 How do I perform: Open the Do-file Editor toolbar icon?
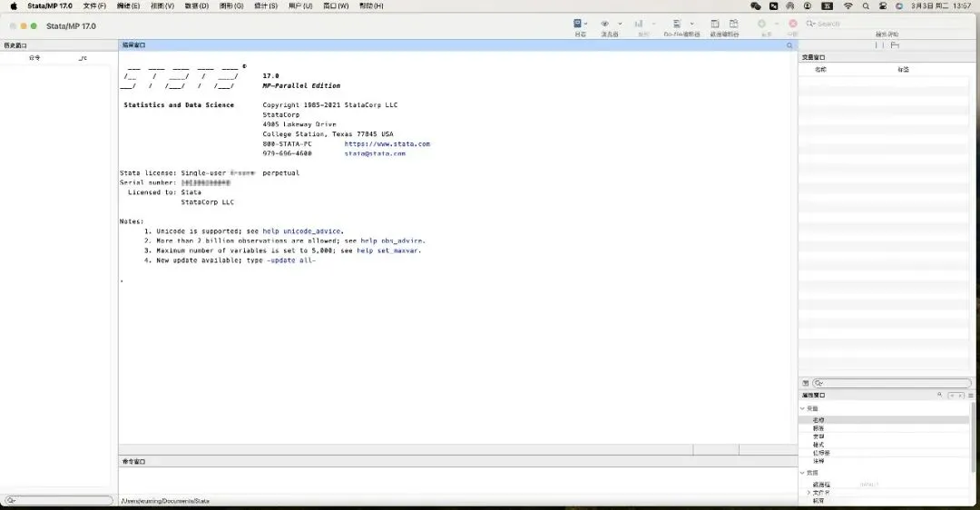tap(677, 24)
